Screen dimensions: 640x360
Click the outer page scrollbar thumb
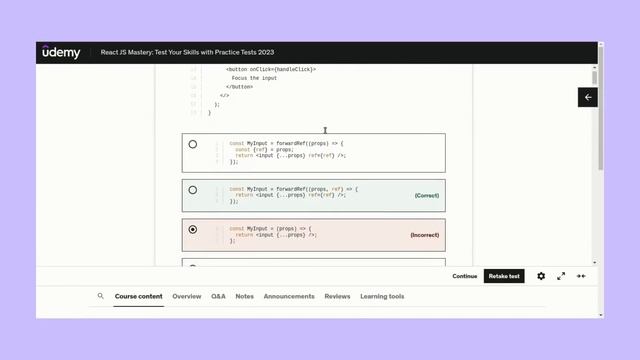point(601,108)
